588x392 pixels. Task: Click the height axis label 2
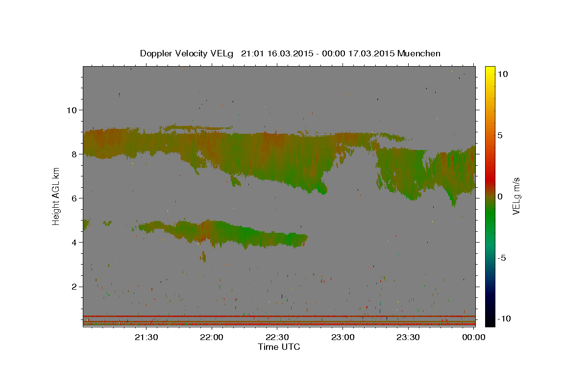point(74,287)
